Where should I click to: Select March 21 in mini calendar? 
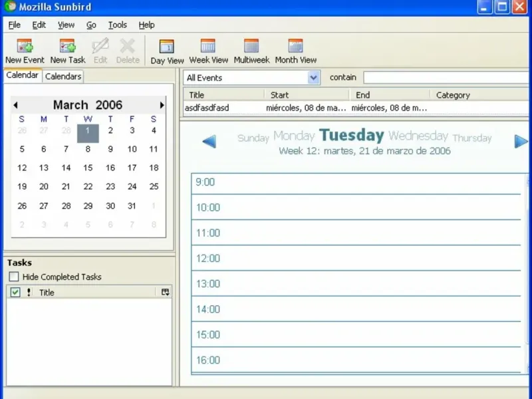(66, 186)
